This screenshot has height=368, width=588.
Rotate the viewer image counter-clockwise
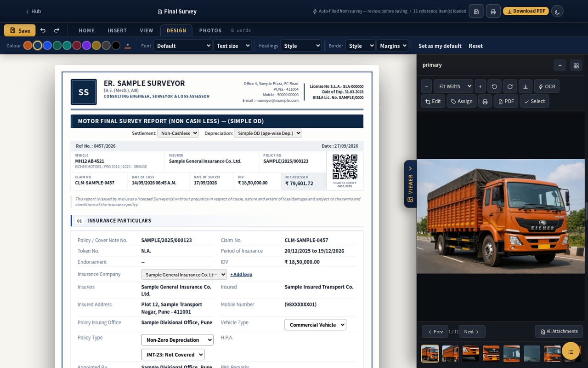coord(494,86)
